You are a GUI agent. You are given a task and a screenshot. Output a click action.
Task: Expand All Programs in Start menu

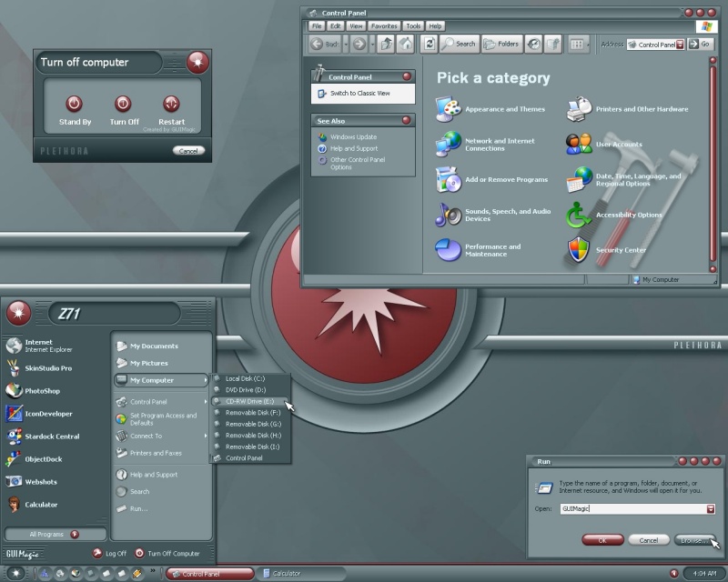pos(55,534)
